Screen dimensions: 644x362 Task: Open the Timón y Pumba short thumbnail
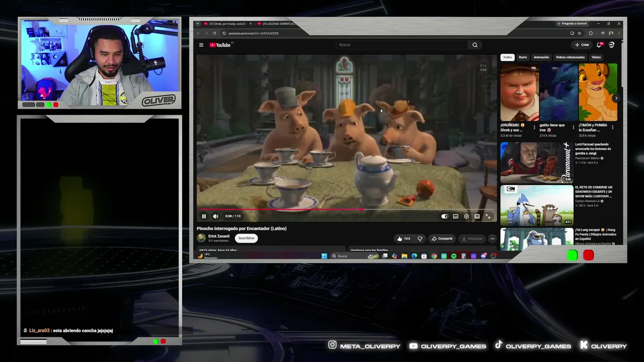pos(598,93)
